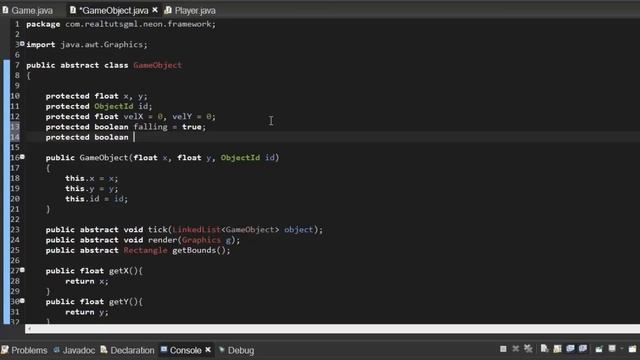
Task: Collapse the getX method fold marker
Action: point(22,269)
